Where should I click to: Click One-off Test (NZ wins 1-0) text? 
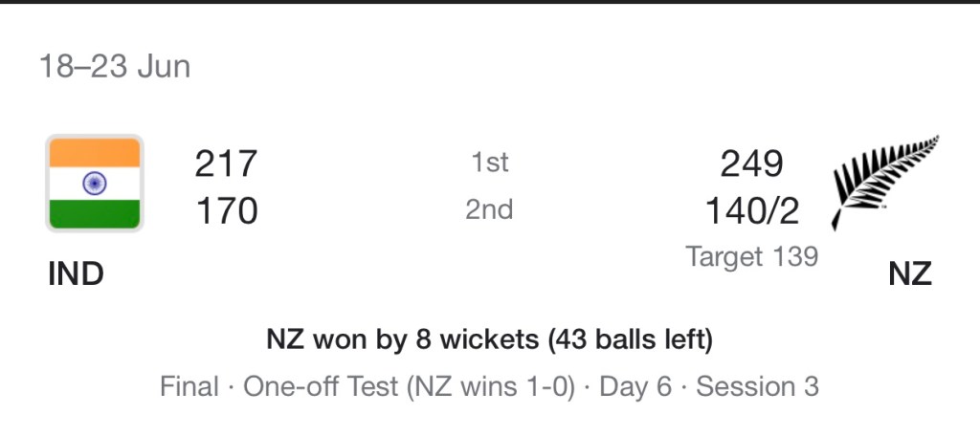410,386
